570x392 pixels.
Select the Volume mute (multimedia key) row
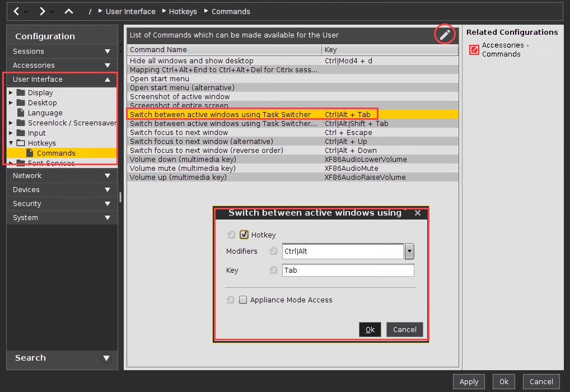coord(224,168)
